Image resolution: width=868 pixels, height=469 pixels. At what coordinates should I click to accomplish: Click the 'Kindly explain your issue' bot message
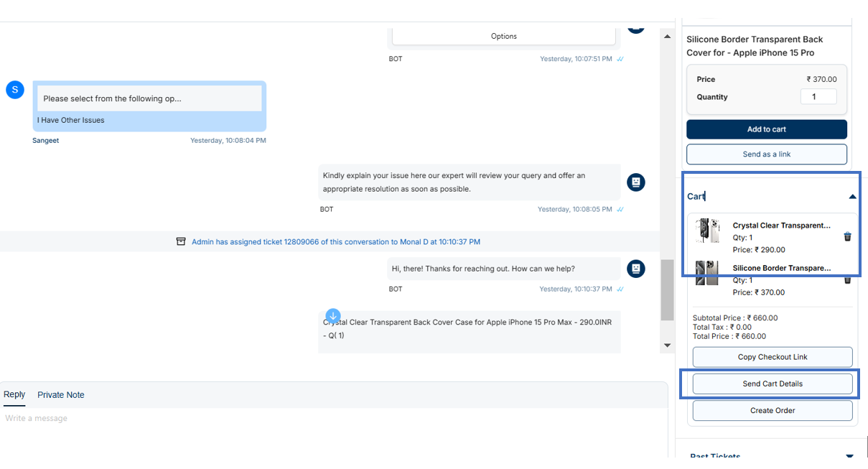pos(470,182)
